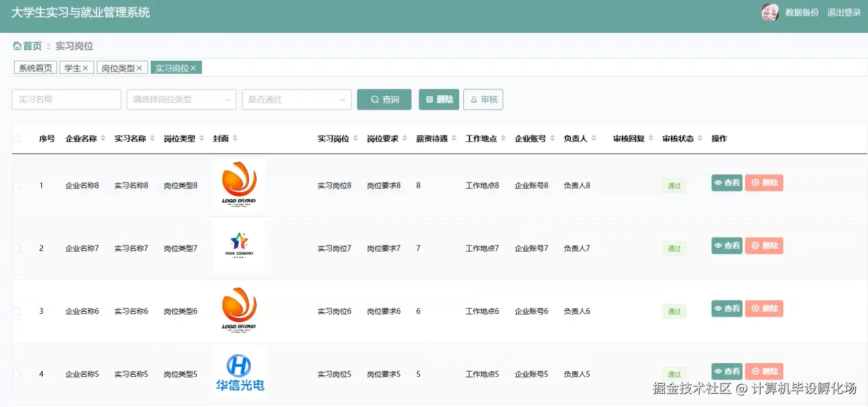The width and height of the screenshot is (868, 407).
Task: Click the cell text 岗位类型7
Action: pos(180,248)
